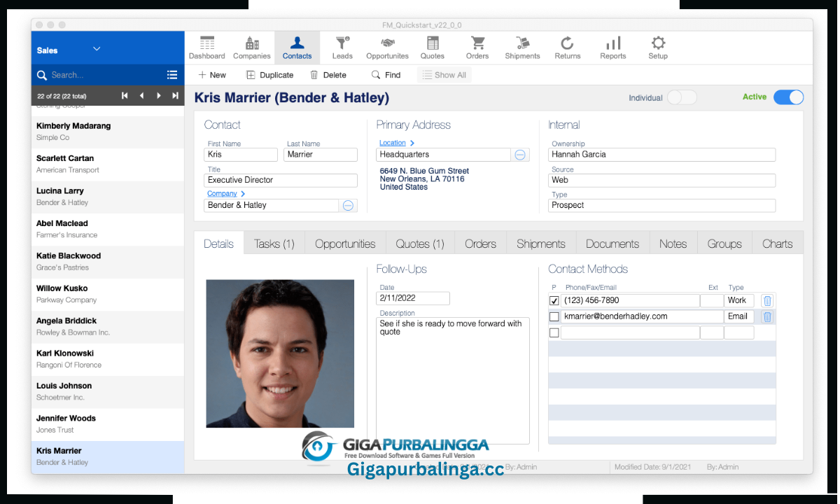Open the Returns module
840x504 pixels.
pos(568,48)
